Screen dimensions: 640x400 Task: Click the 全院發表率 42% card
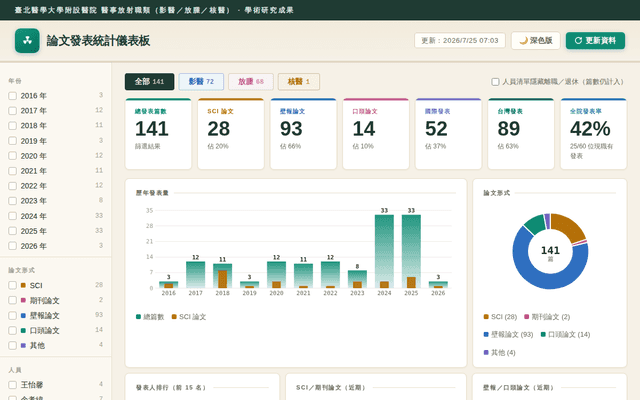coord(593,133)
